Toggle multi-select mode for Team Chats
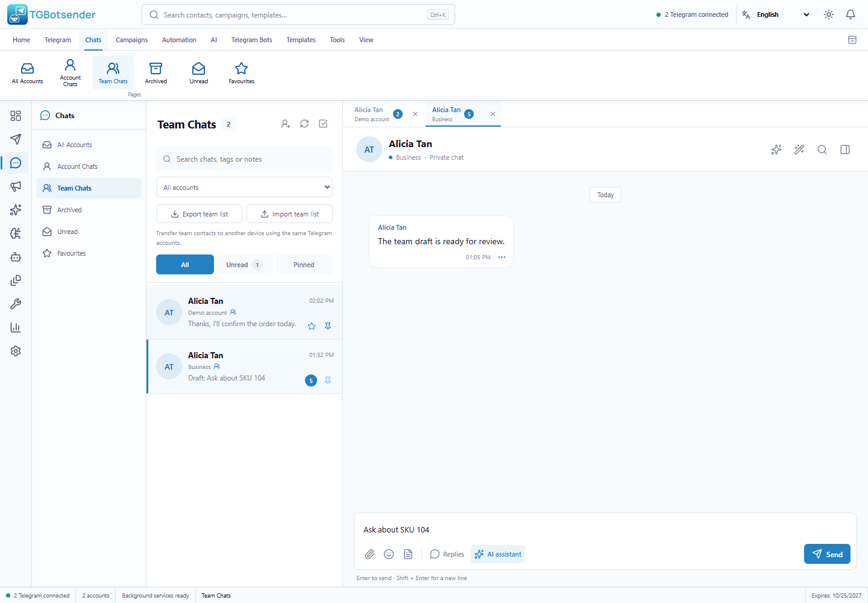 coord(323,124)
